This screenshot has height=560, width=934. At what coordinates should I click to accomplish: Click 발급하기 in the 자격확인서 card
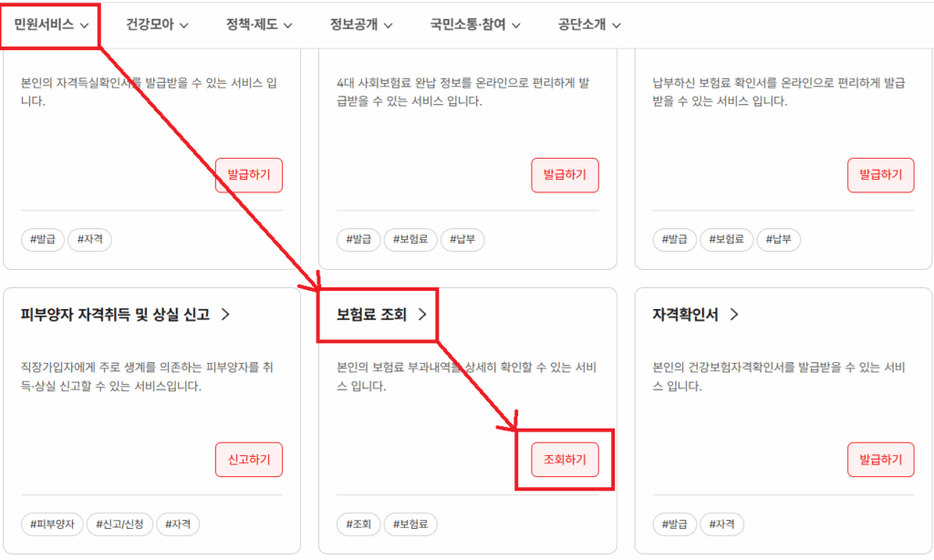pos(880,460)
